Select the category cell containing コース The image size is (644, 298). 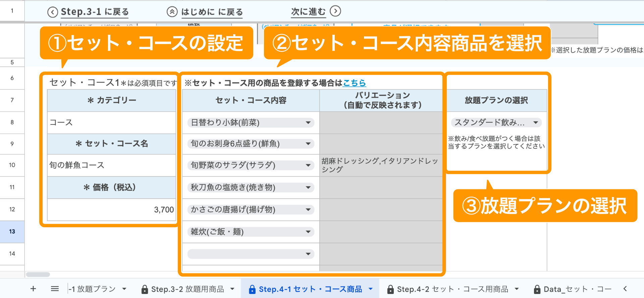click(x=112, y=123)
